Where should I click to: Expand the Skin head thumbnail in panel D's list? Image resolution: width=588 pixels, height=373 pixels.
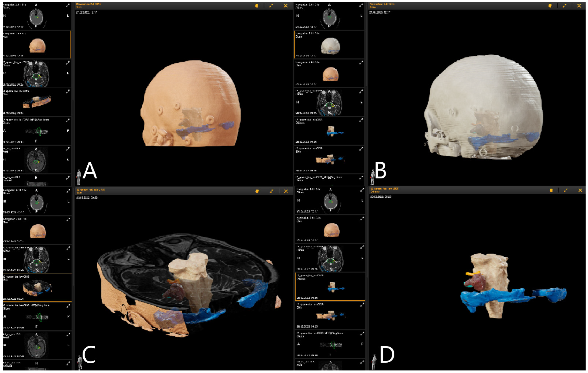[x=362, y=219]
